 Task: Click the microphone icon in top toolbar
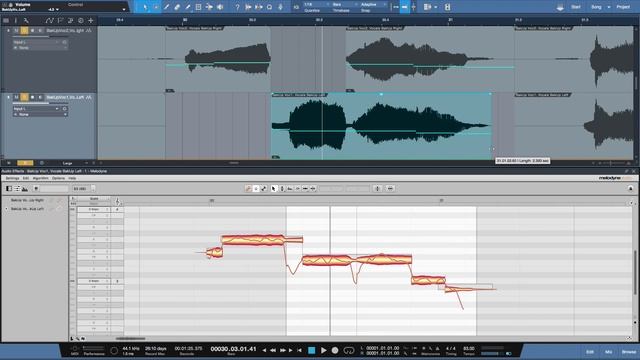[280, 7]
